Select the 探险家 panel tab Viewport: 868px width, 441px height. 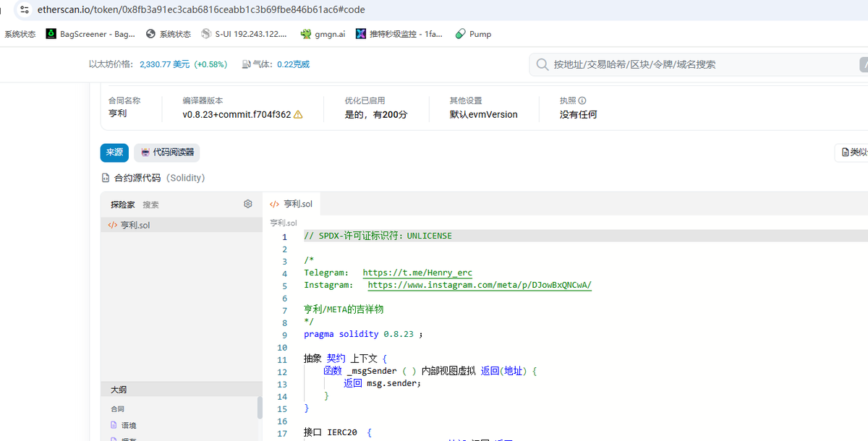pos(123,205)
